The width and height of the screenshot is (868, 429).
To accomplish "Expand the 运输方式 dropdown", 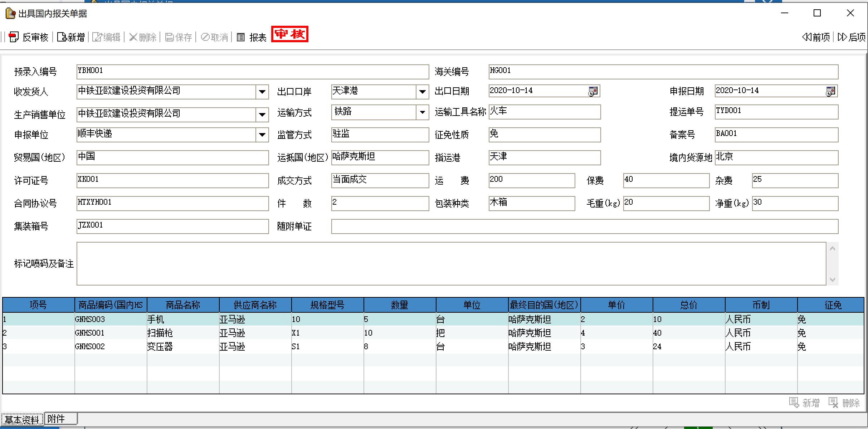I will point(422,112).
